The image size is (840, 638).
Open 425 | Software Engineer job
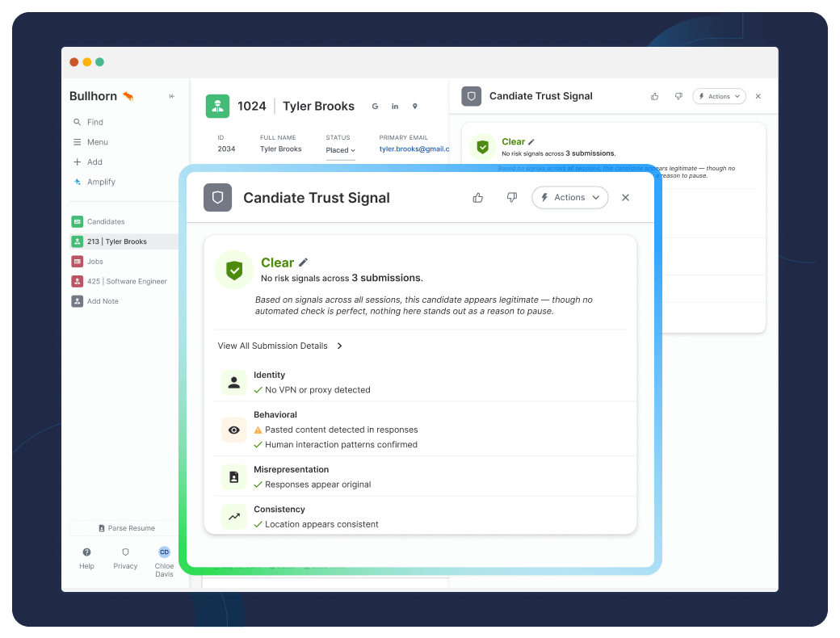pos(119,281)
